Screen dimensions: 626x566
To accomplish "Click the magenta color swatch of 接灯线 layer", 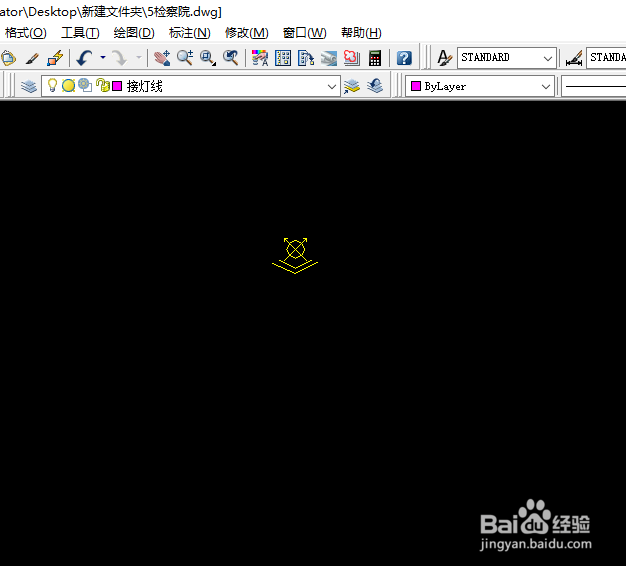I will 117,86.
